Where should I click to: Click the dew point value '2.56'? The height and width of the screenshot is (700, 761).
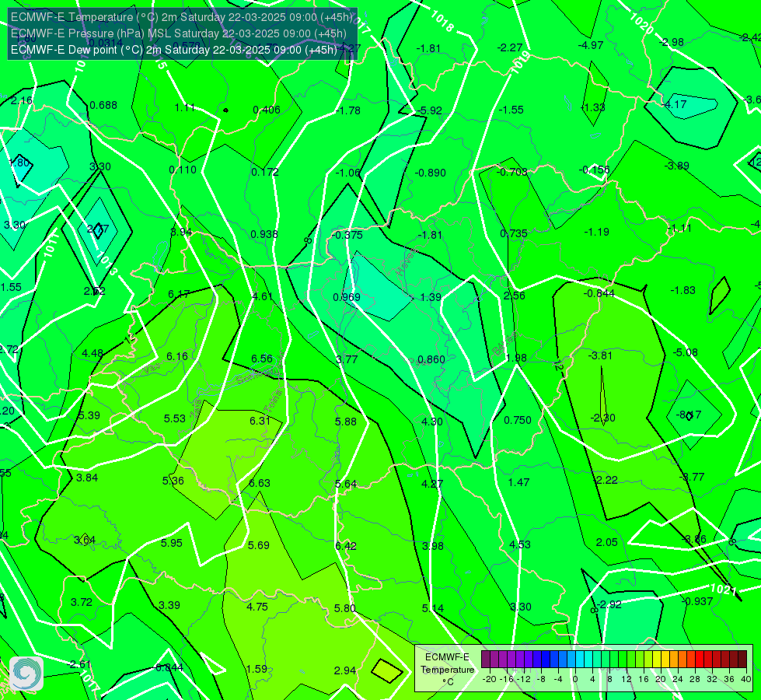514,296
